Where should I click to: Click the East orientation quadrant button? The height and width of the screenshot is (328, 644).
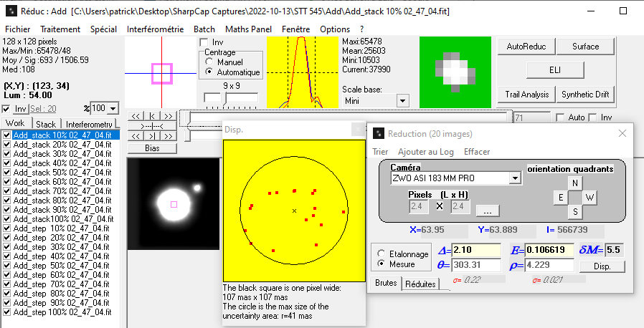(x=560, y=197)
